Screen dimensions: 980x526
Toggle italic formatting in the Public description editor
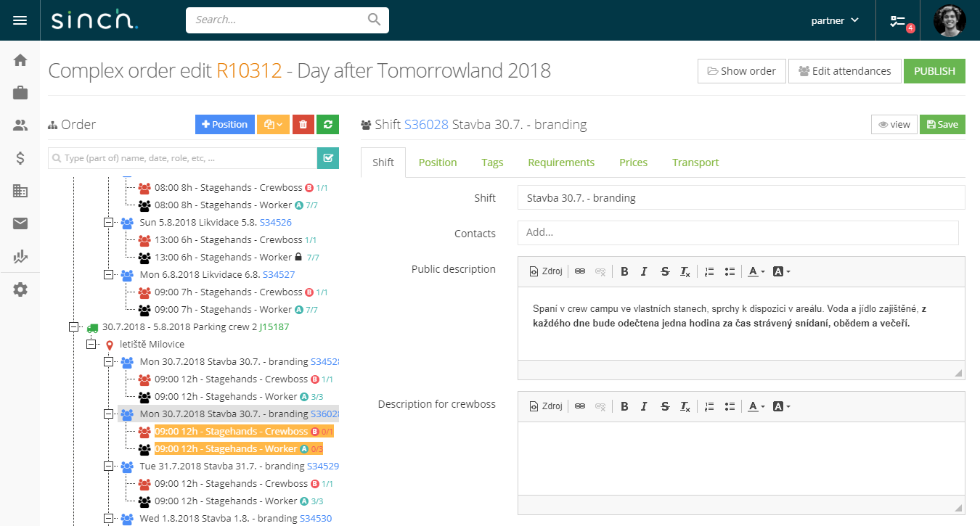(x=644, y=271)
